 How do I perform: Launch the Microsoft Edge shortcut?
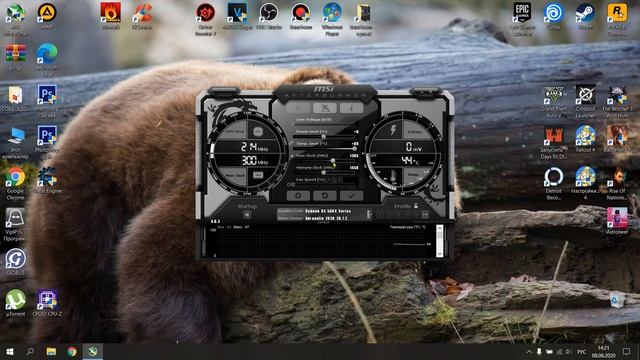47,53
